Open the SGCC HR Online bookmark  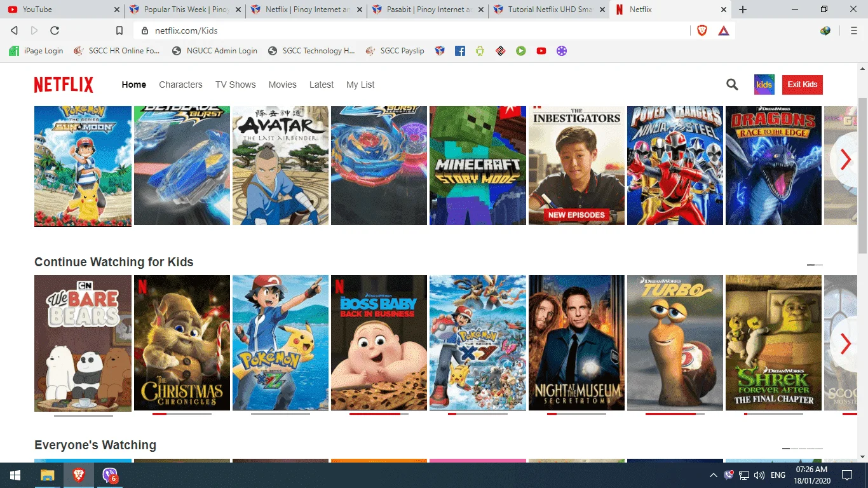tap(117, 51)
